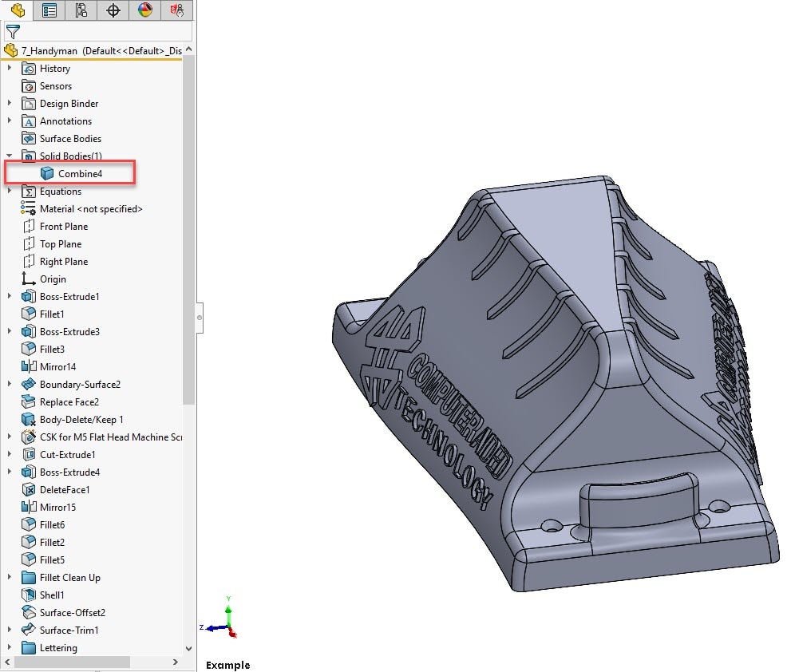
Task: Click the Sensors folder icon
Action: click(x=29, y=86)
